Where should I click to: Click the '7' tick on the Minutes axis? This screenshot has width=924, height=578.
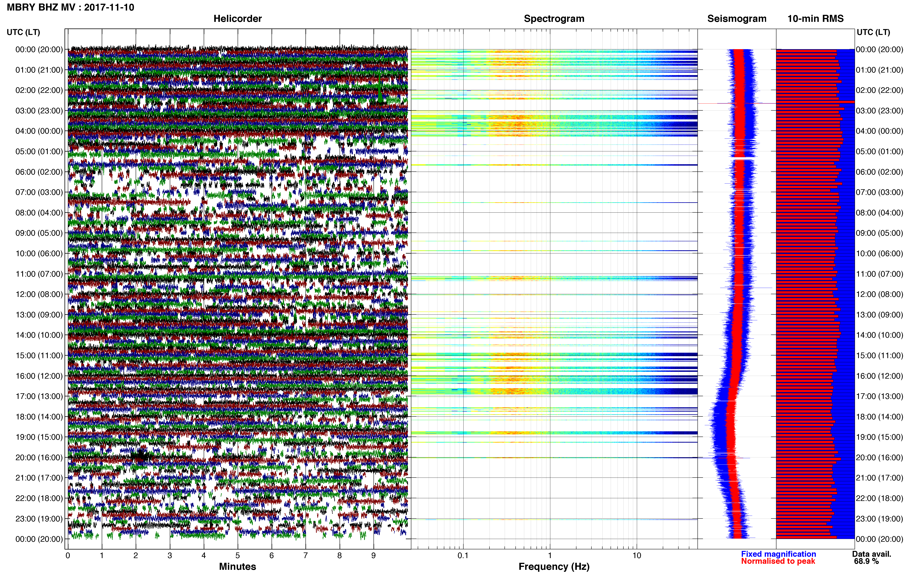306,555
